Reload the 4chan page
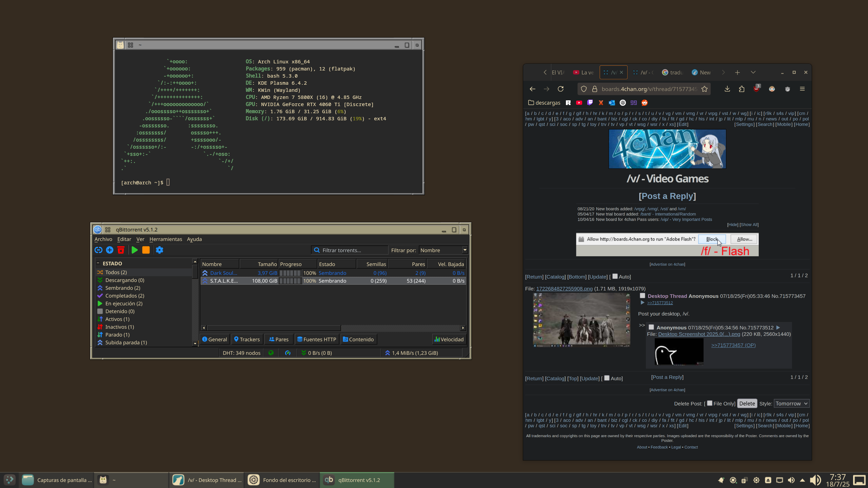This screenshot has height=488, width=868. 561,89
